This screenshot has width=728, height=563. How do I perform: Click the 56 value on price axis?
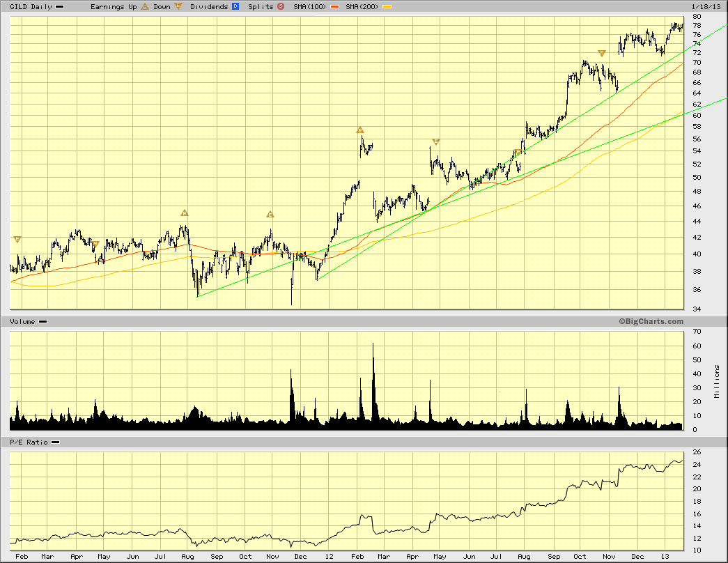coord(697,139)
